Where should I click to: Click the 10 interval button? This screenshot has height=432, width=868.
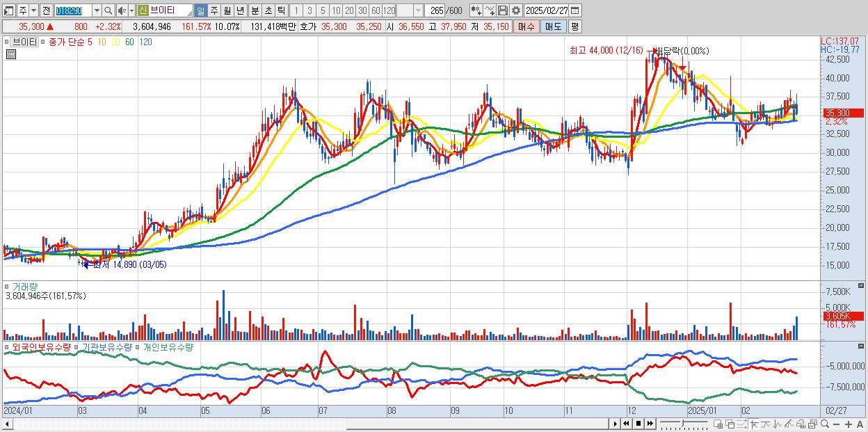tap(336, 10)
